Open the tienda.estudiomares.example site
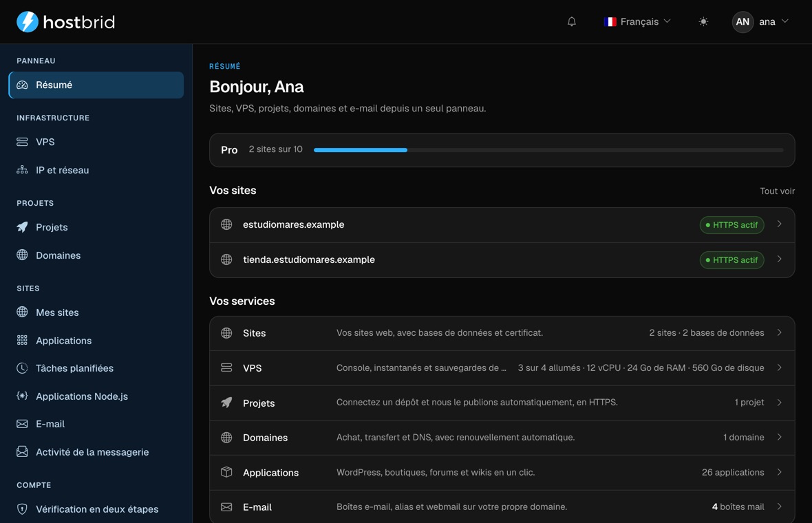The image size is (812, 523). [502, 260]
